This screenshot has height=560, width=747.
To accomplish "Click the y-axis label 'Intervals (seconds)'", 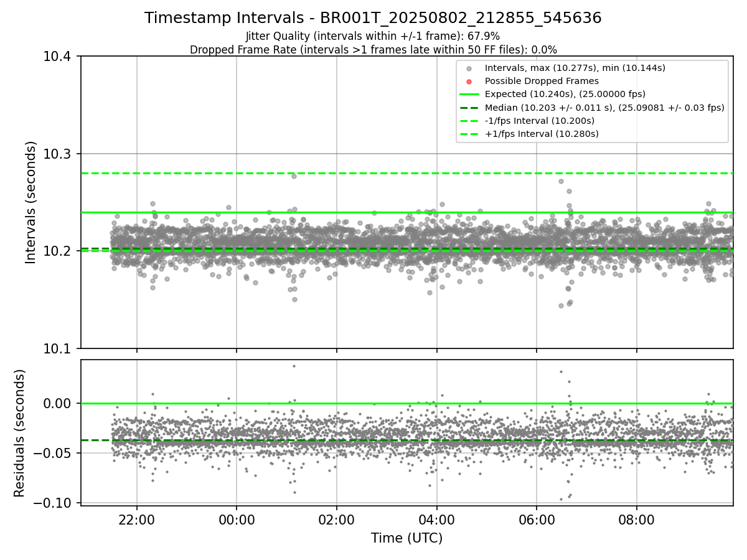I will [x=31, y=202].
